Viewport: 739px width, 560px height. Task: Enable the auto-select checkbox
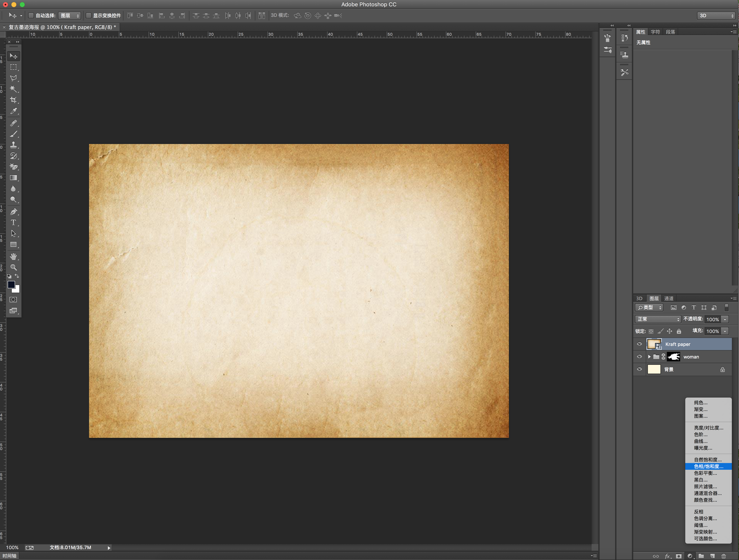point(31,15)
